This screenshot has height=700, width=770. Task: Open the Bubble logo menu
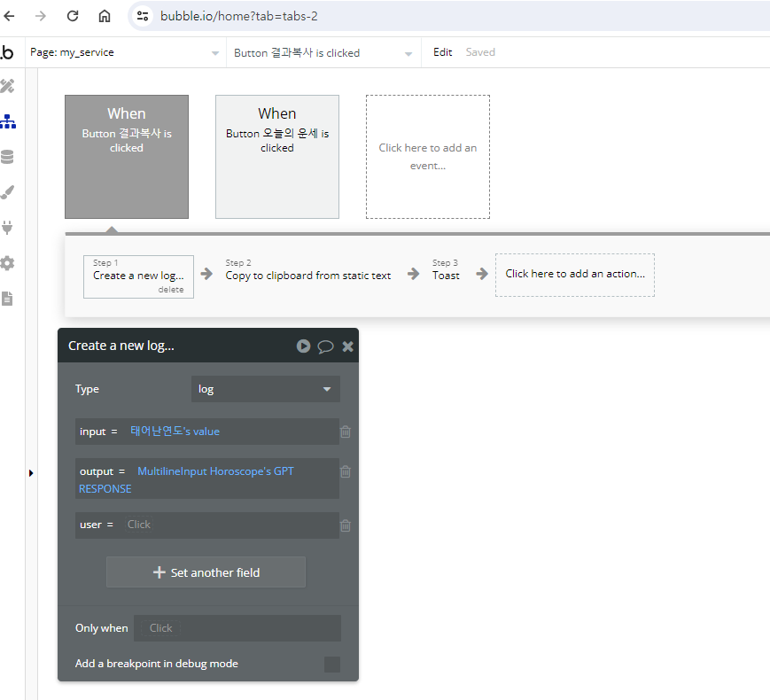point(7,52)
